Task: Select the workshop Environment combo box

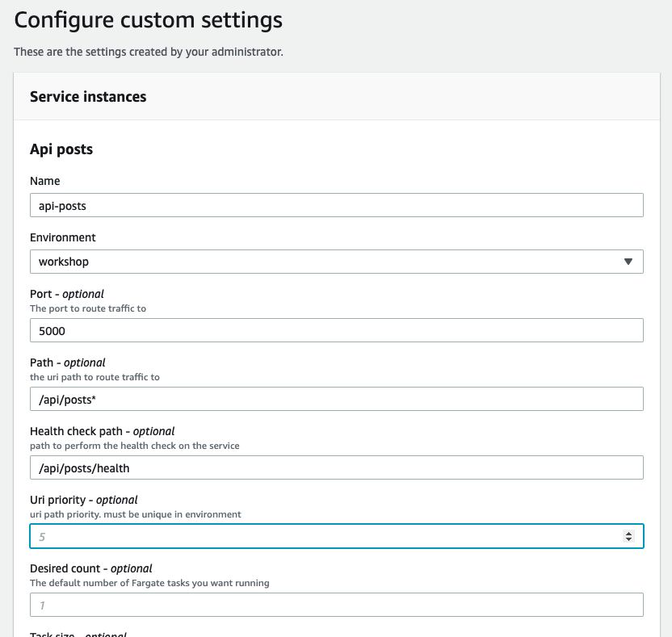Action: (337, 262)
